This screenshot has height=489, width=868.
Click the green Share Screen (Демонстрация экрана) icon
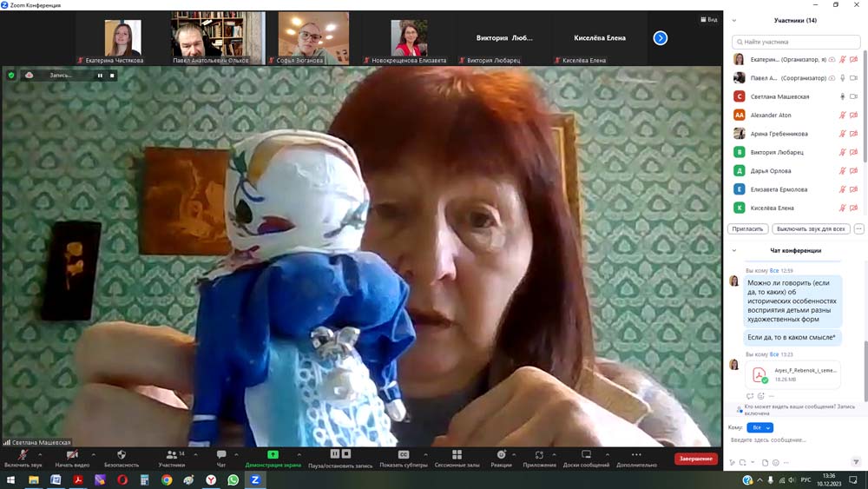click(273, 454)
